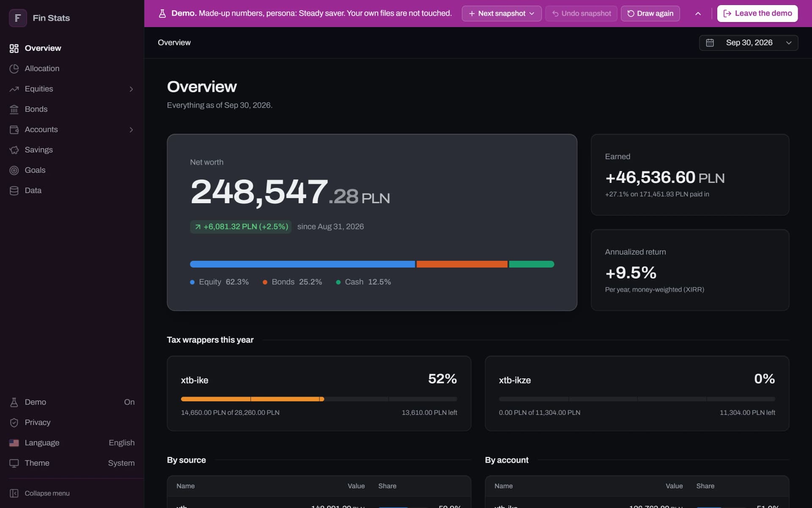Open the Sep 30, 2026 date dropdown
812x508 pixels.
(x=749, y=43)
